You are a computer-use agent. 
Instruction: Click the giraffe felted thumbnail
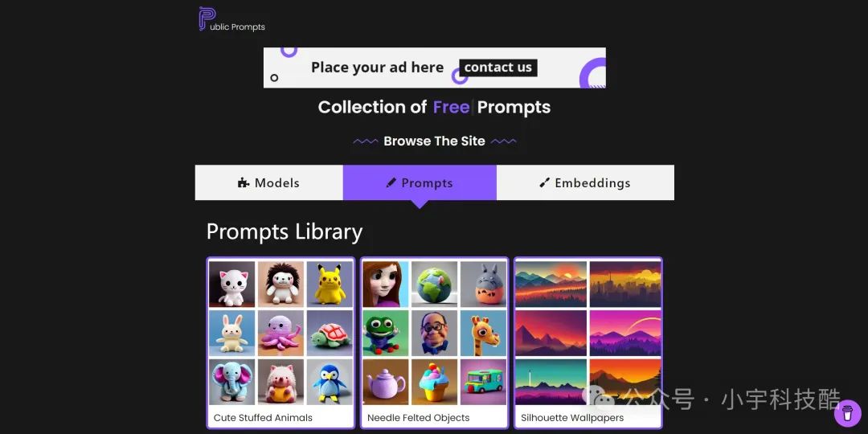pos(483,333)
